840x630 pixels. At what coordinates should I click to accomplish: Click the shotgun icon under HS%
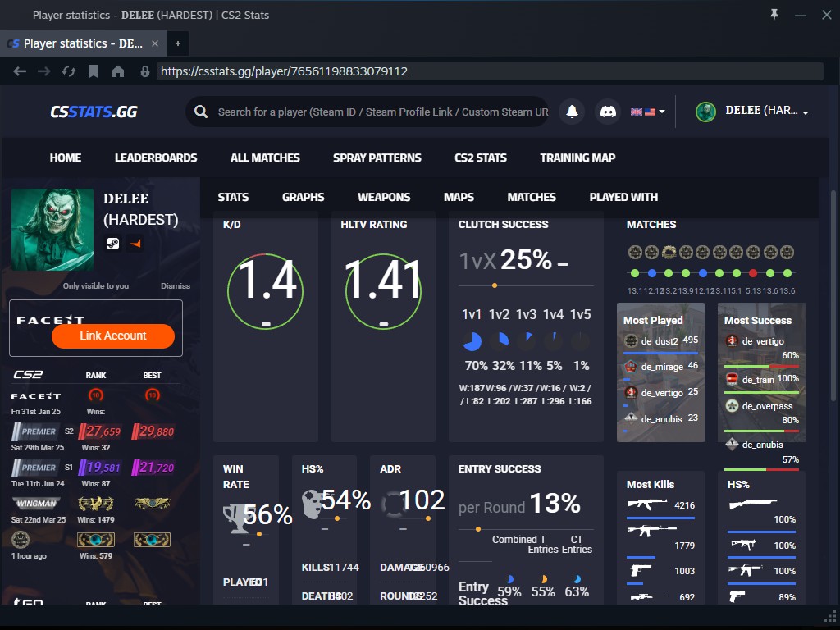click(x=753, y=504)
